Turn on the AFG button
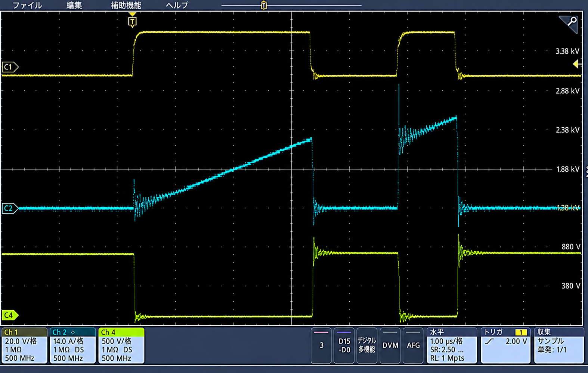588x373 pixels. point(413,345)
